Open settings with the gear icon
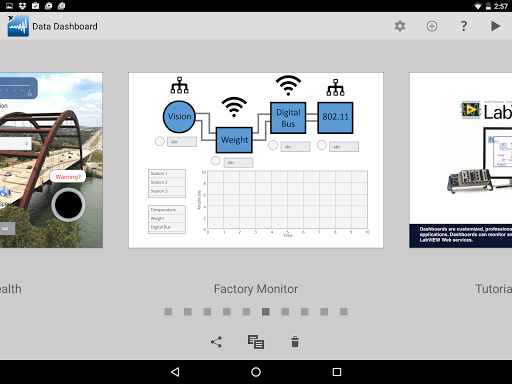This screenshot has width=512, height=384. pos(400,26)
